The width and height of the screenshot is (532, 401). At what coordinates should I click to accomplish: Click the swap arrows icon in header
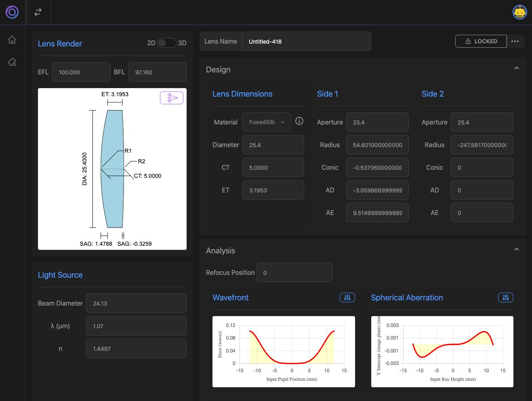38,13
